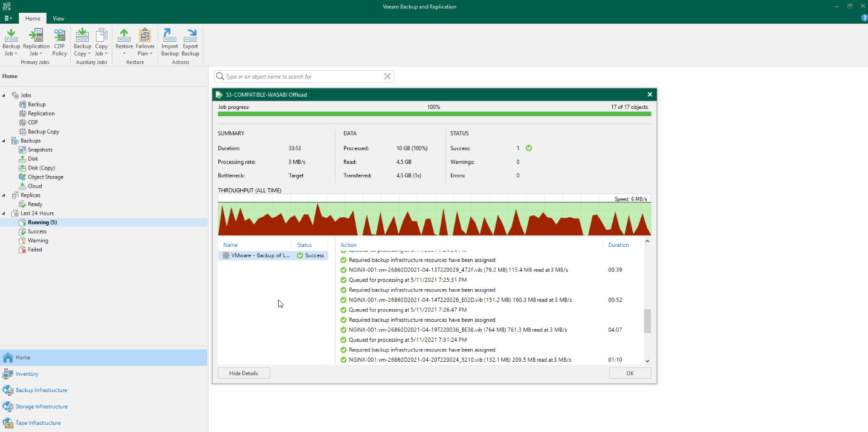Open the Tape Infrastructure navigation pane
The height and width of the screenshot is (432, 868).
point(103,422)
